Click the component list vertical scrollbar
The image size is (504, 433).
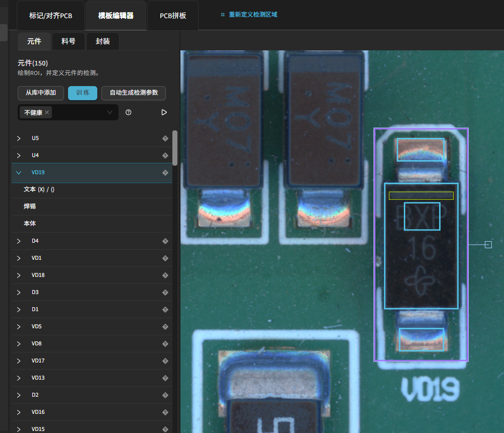175,148
